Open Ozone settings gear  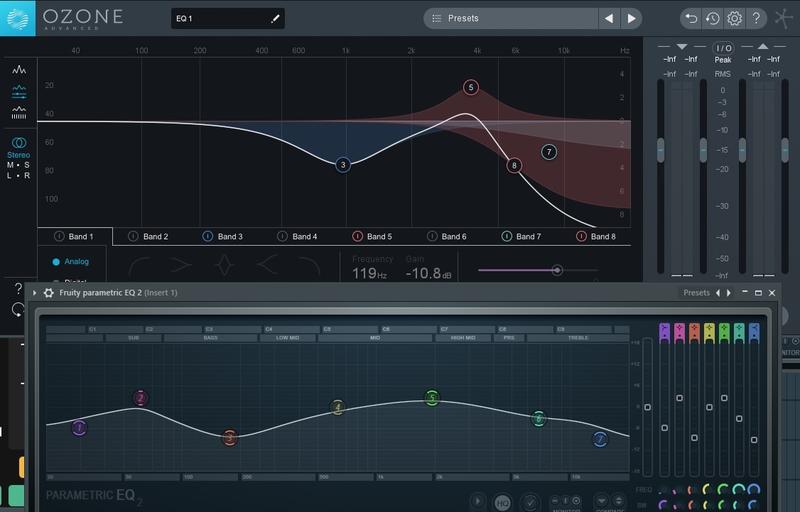tap(734, 19)
